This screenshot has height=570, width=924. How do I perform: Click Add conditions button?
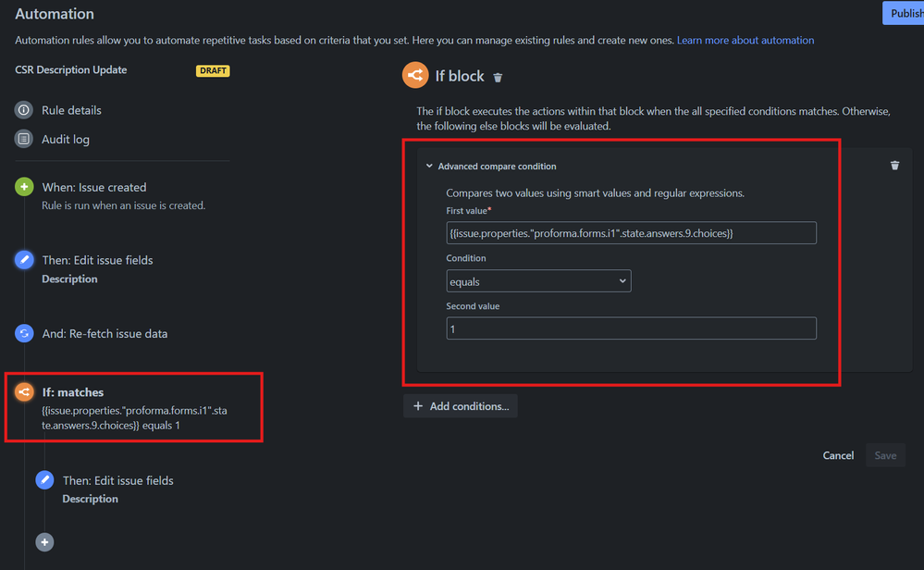pyautogui.click(x=461, y=406)
